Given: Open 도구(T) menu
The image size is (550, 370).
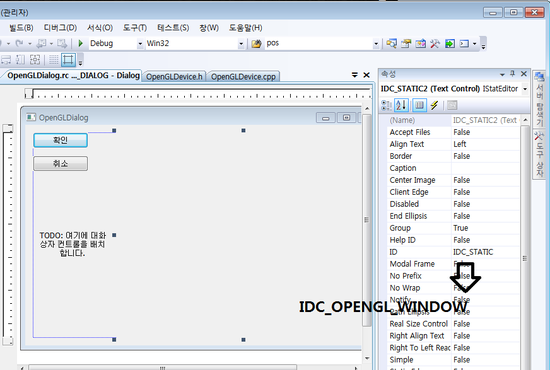Looking at the screenshot, I should 135,28.
